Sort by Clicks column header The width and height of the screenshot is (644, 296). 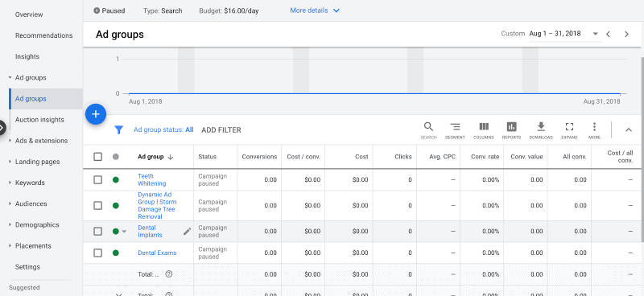tap(403, 157)
